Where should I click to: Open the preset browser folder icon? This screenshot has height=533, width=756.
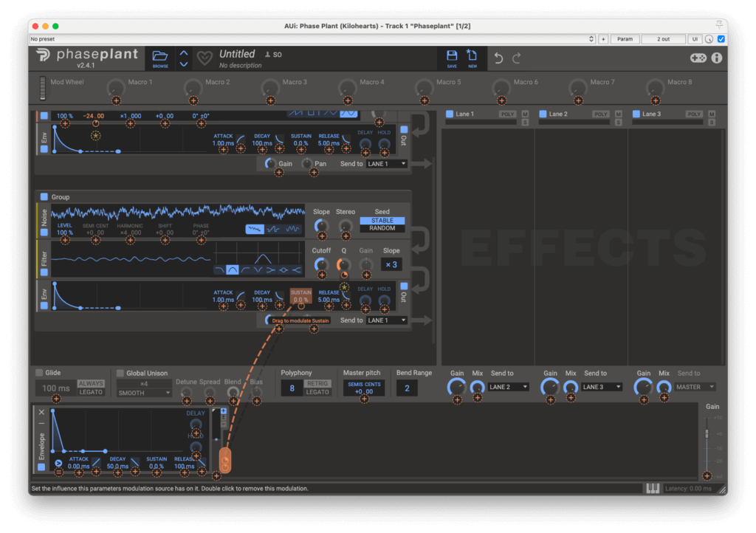click(160, 57)
